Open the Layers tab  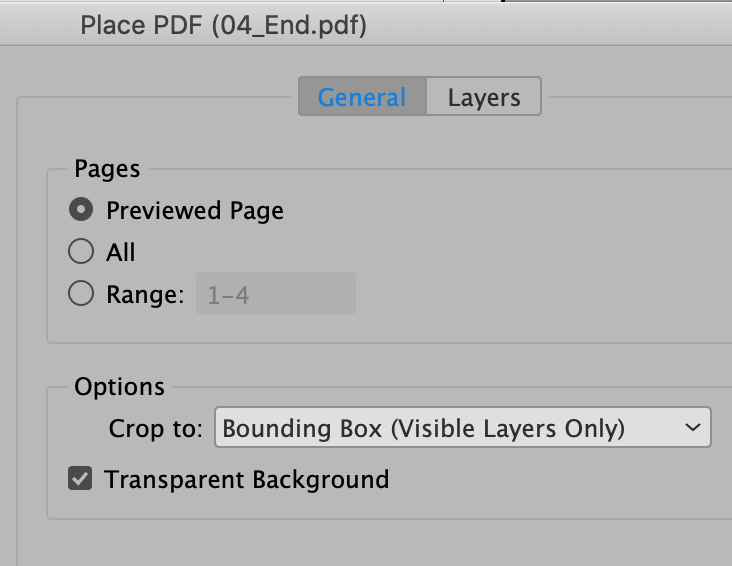(484, 97)
